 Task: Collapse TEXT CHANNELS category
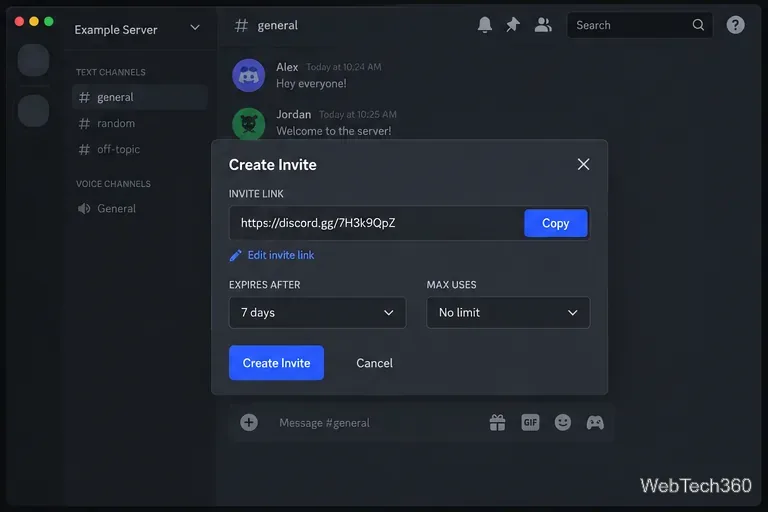(111, 73)
